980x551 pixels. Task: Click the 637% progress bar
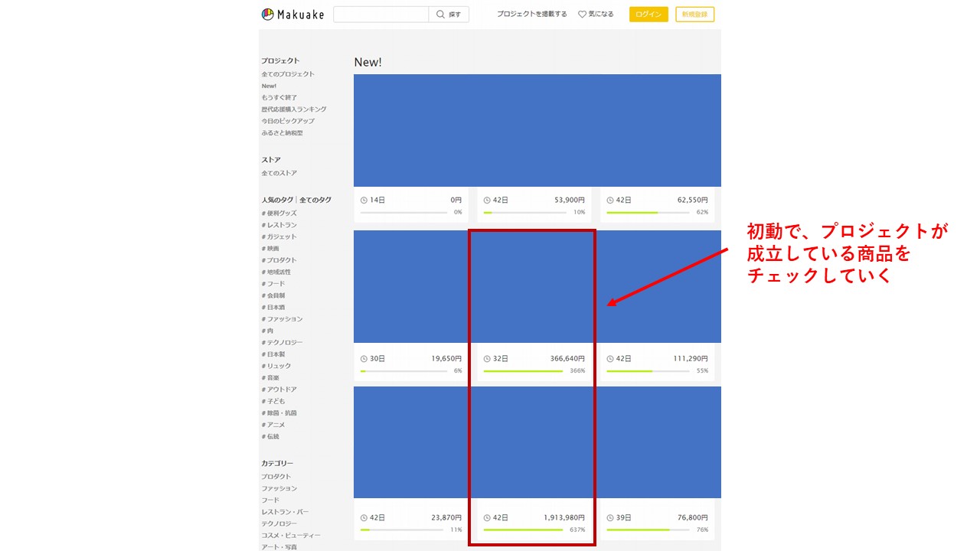click(x=523, y=530)
